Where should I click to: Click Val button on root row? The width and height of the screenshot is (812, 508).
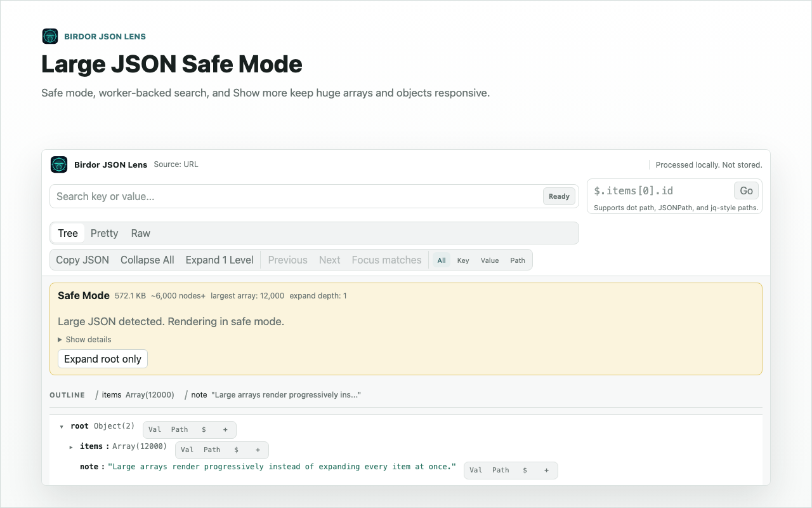155,430
